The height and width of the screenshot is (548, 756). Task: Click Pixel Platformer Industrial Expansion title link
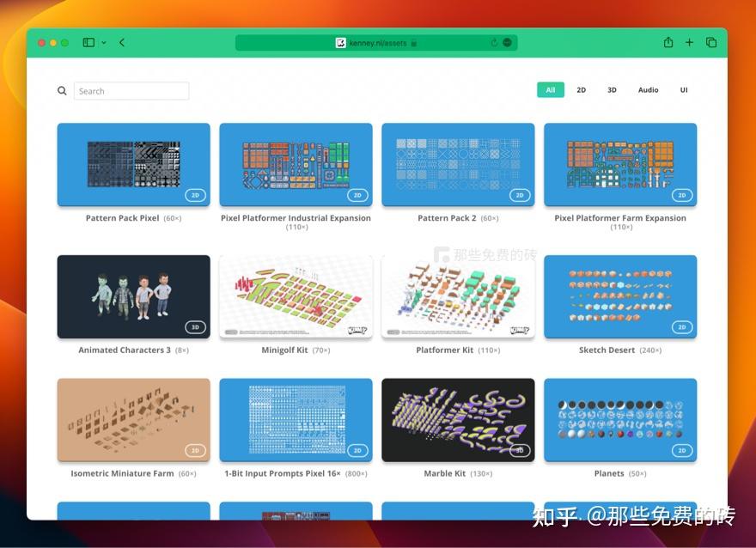click(x=296, y=218)
